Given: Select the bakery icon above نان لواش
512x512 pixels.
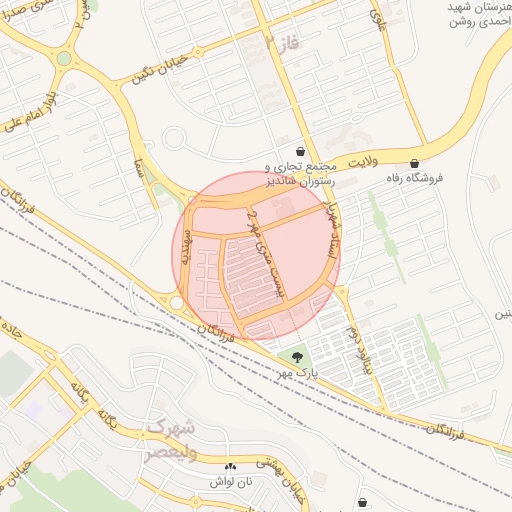Looking at the screenshot, I should click(x=230, y=466).
